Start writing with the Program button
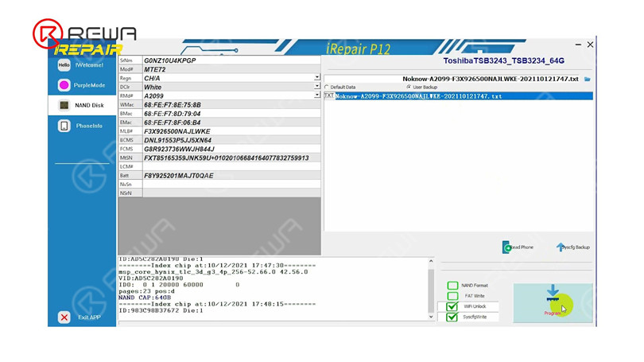This screenshot has width=644, height=362. [x=553, y=303]
